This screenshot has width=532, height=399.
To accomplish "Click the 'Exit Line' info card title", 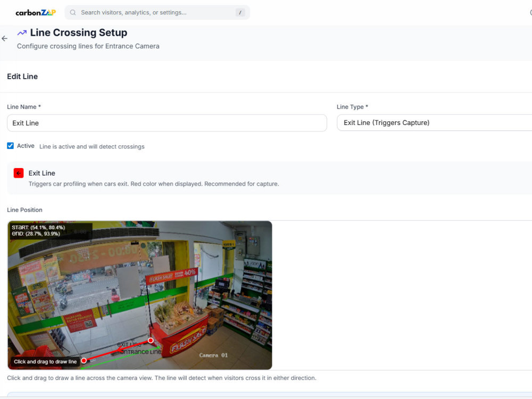I will point(41,173).
